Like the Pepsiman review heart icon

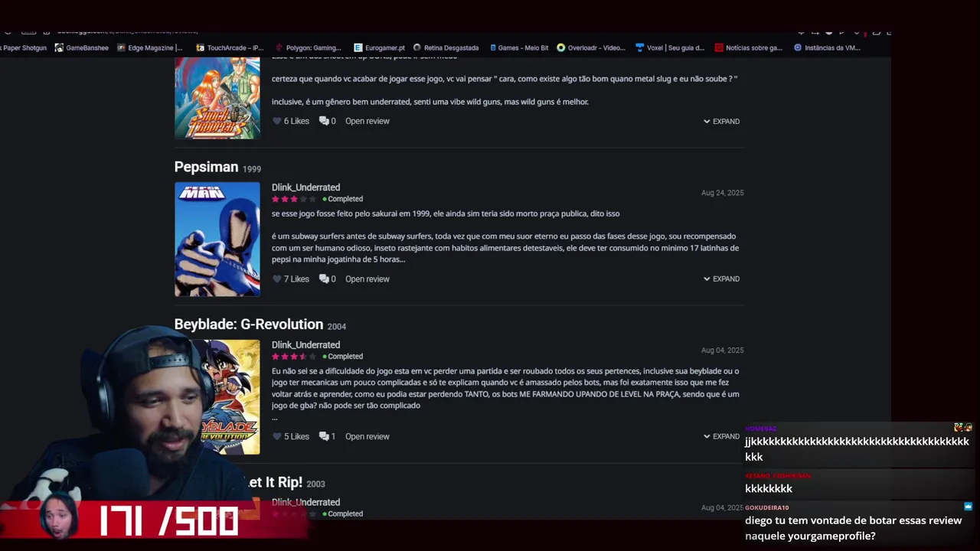[277, 279]
